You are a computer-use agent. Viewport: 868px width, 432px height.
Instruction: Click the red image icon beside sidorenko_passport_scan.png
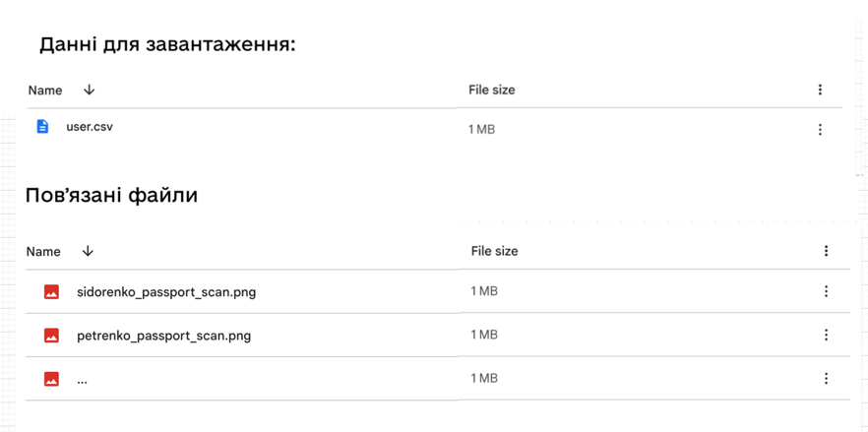(x=51, y=292)
